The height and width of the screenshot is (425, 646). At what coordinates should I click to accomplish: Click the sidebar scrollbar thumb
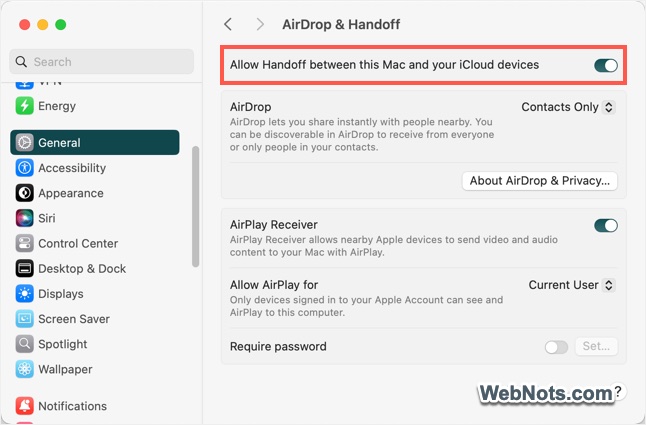click(x=195, y=206)
